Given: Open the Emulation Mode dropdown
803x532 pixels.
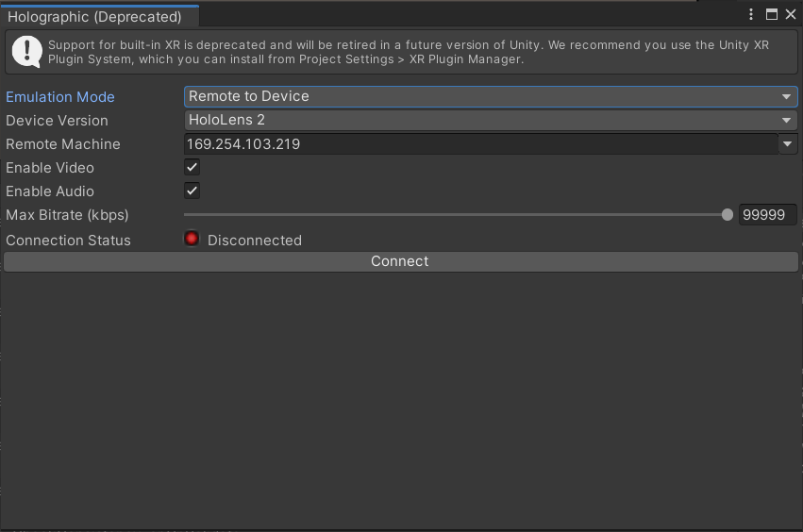Looking at the screenshot, I should [491, 96].
